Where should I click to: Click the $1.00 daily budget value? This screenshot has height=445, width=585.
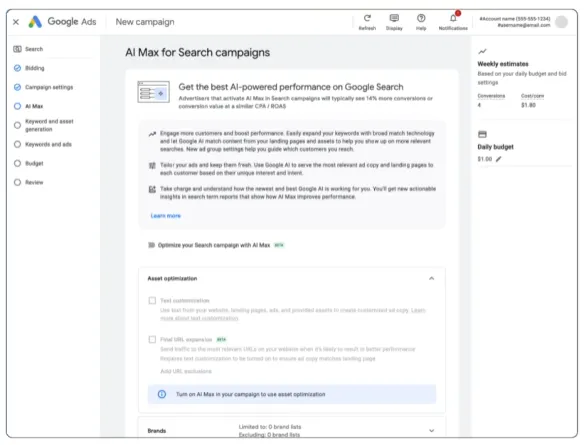(x=485, y=159)
